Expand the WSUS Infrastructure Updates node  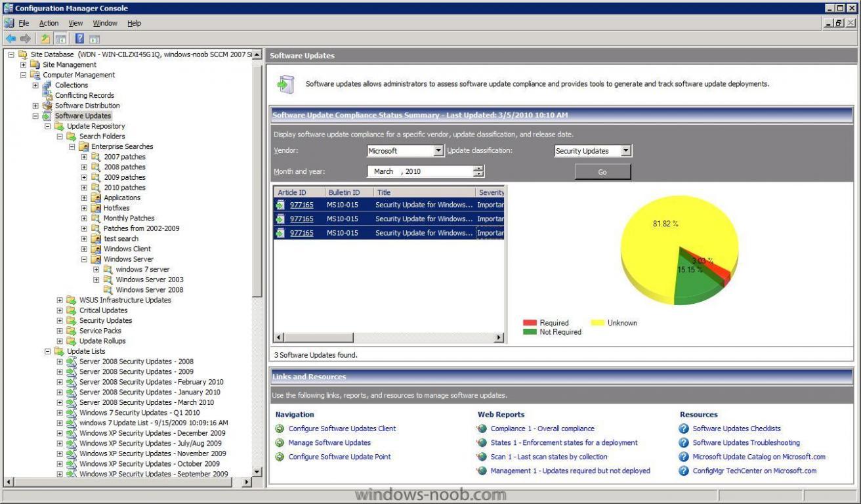click(x=60, y=300)
